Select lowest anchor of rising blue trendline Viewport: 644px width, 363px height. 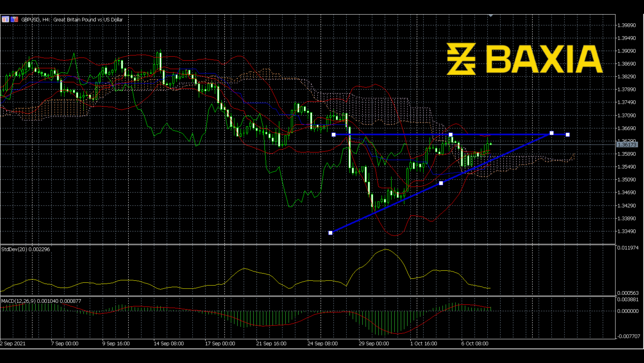(x=330, y=233)
